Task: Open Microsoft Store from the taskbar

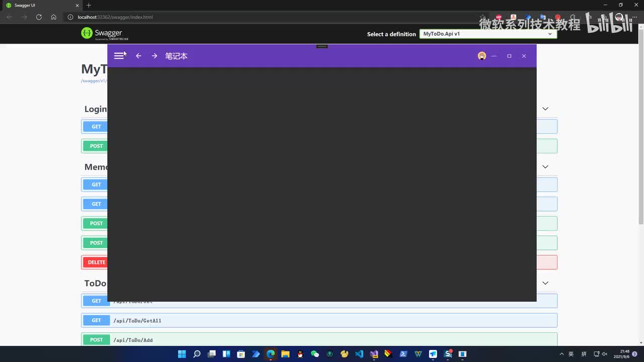Action: [241, 354]
